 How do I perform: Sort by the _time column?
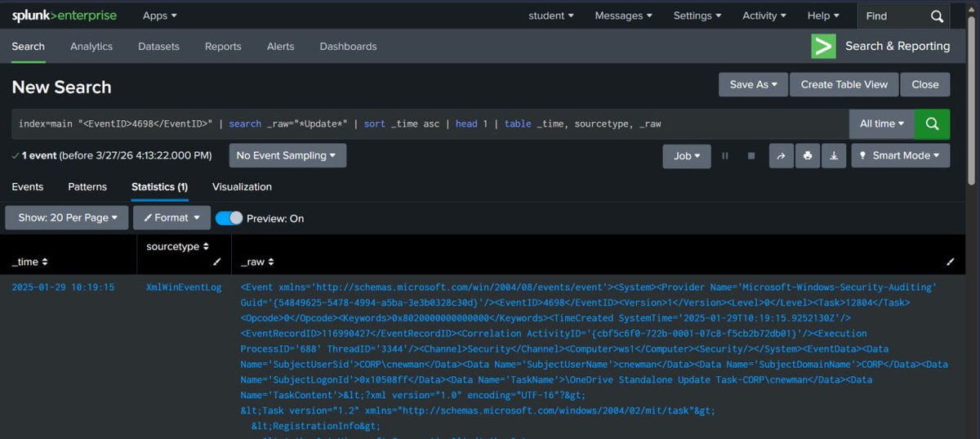(29, 262)
